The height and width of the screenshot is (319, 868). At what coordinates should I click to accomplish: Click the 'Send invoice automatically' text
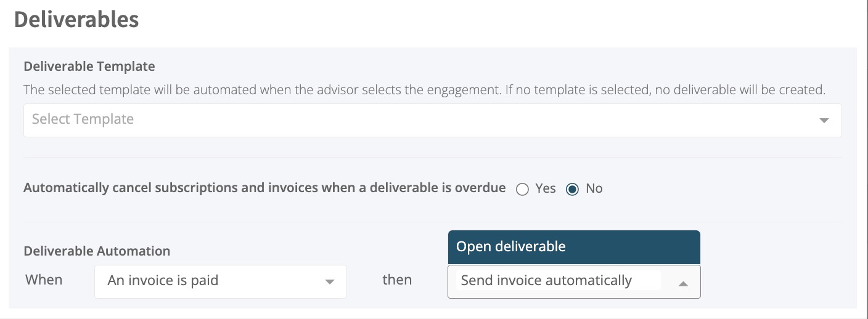click(x=546, y=281)
